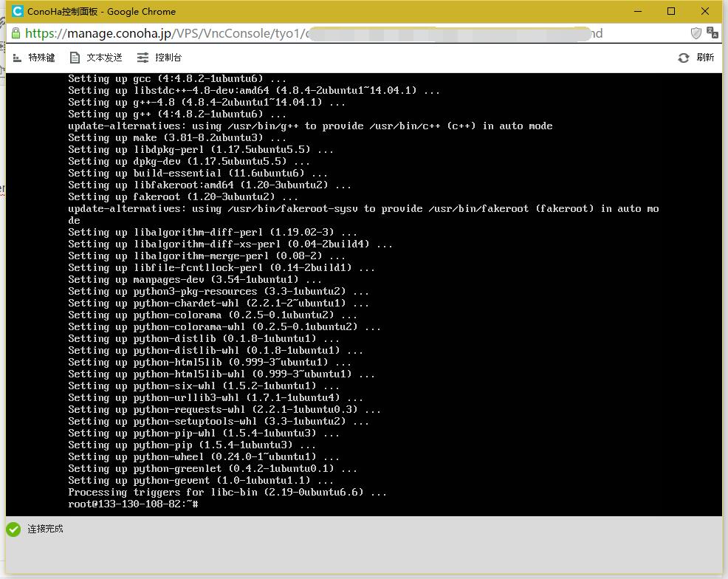
Task: Click the shield icon in address bar
Action: click(x=696, y=33)
